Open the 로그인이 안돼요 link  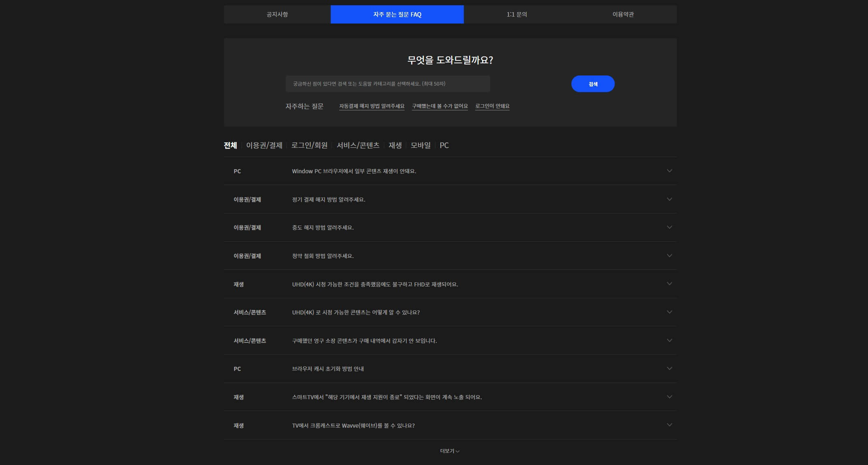(x=492, y=106)
